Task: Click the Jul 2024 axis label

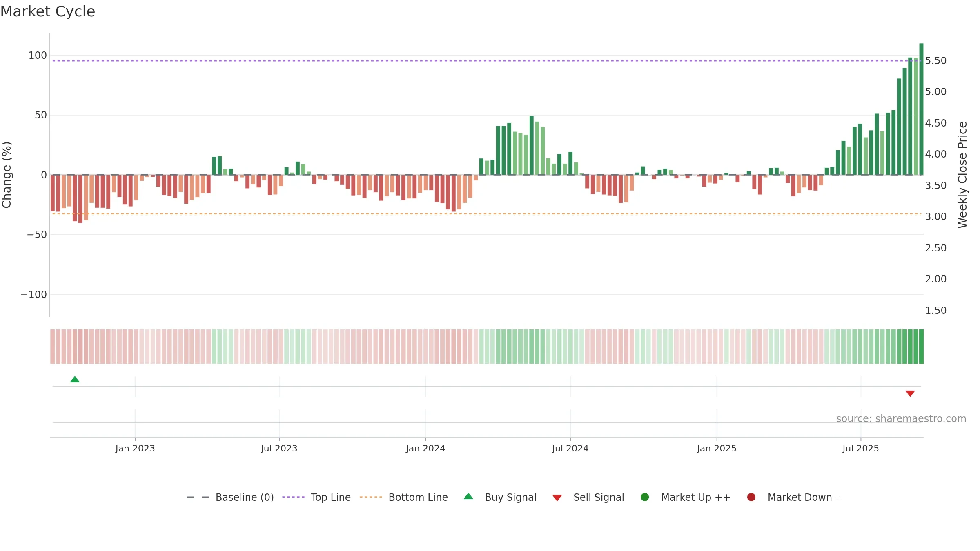Action: pyautogui.click(x=570, y=449)
